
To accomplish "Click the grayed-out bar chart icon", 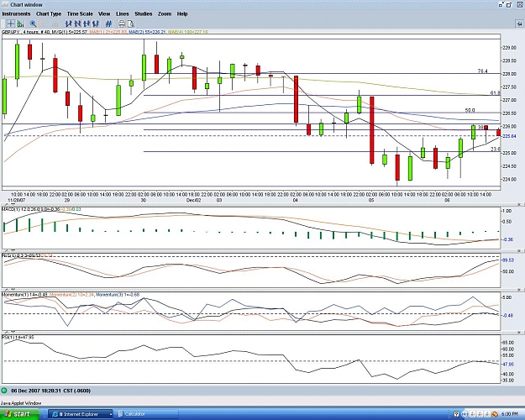I will tap(55, 24).
